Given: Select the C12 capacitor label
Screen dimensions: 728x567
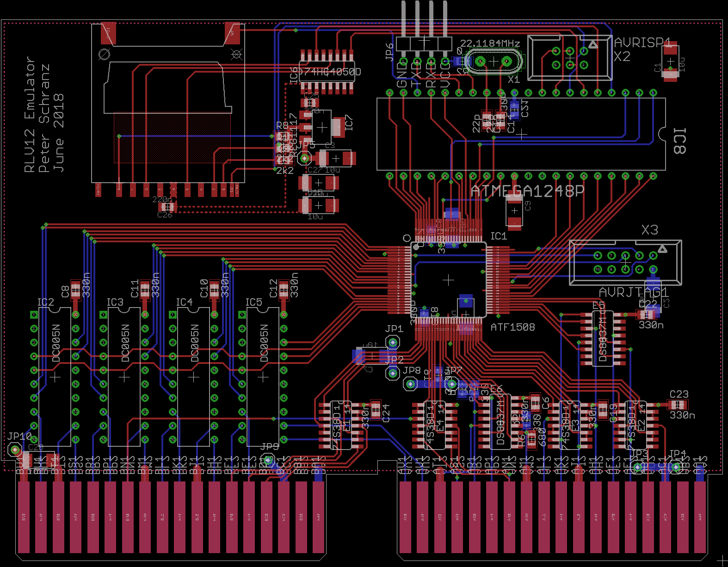Looking at the screenshot, I should (x=273, y=289).
